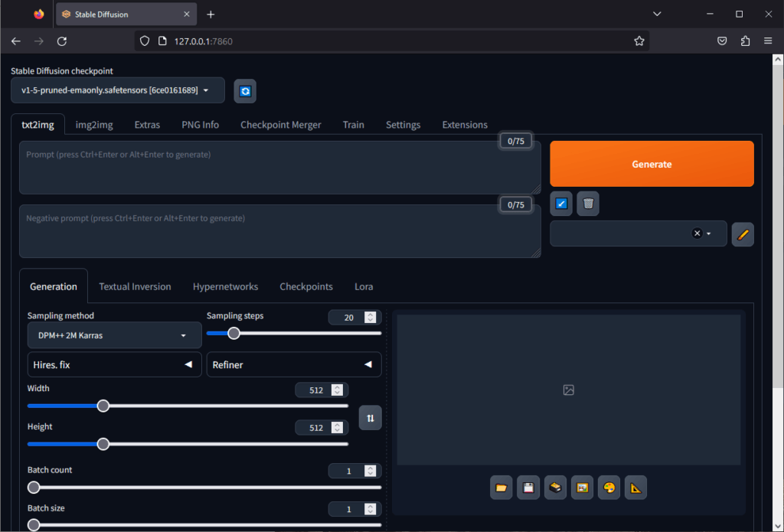Click the pencil edit styles icon

coord(742,234)
